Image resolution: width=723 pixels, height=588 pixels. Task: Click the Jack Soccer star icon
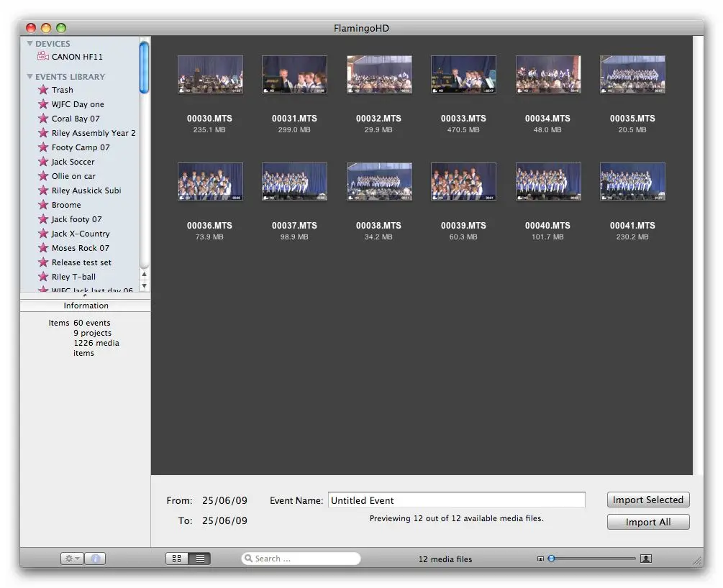tap(43, 161)
